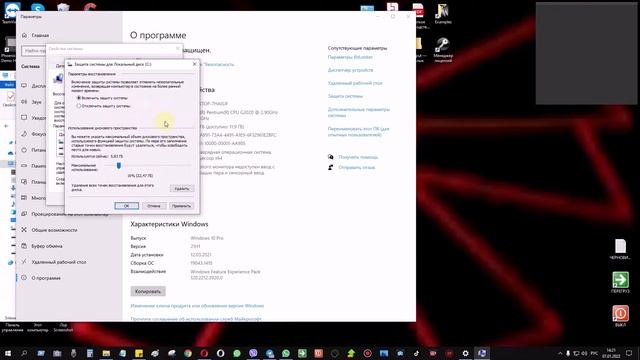This screenshot has width=640, height=360.
Task: Open the Power and sleep icon in sidebar
Action: pyautogui.click(x=24, y=150)
